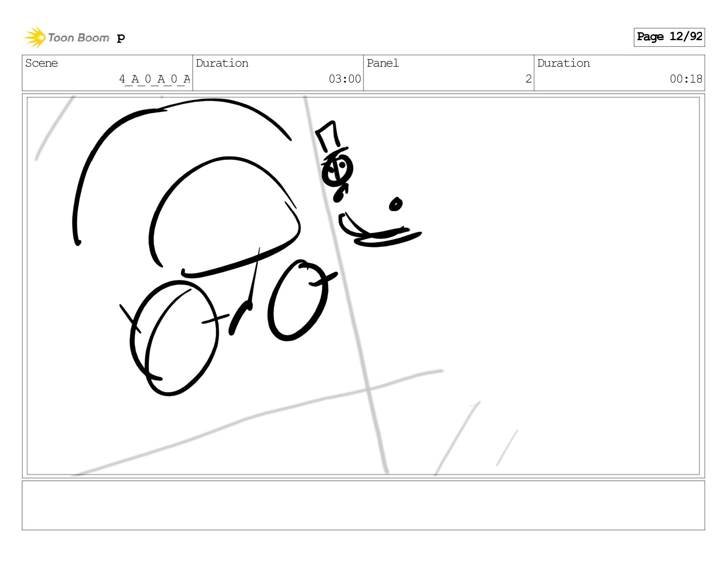The width and height of the screenshot is (728, 563).
Task: Click the Page 12/92 indicator
Action: (x=669, y=37)
